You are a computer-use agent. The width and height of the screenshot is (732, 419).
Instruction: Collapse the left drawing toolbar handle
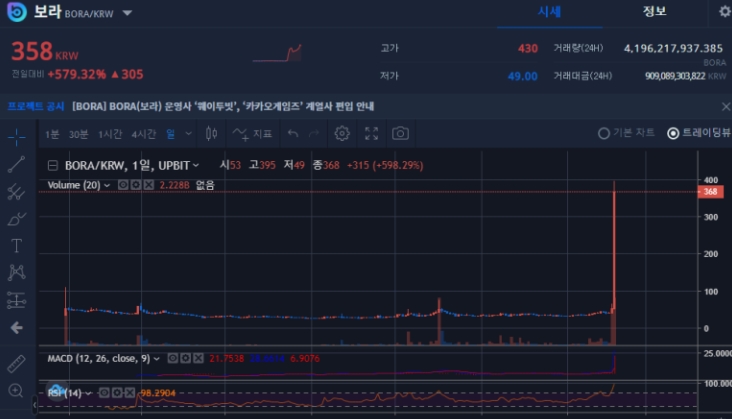pos(35,405)
